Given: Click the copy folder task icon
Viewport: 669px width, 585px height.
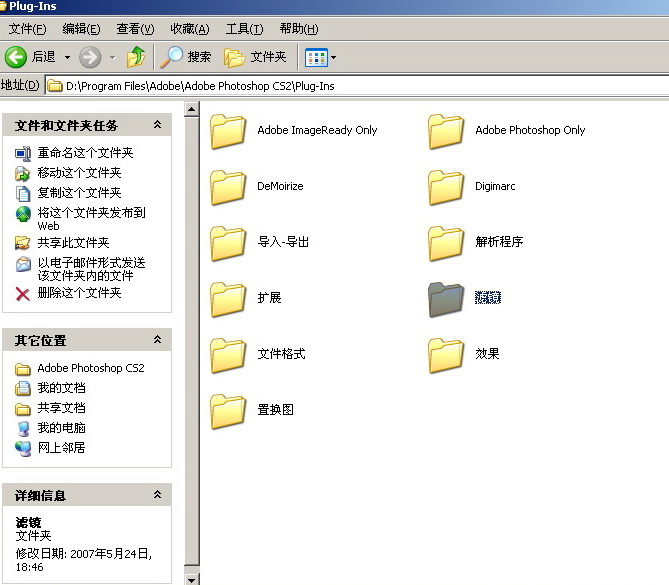Looking at the screenshot, I should [x=23, y=193].
